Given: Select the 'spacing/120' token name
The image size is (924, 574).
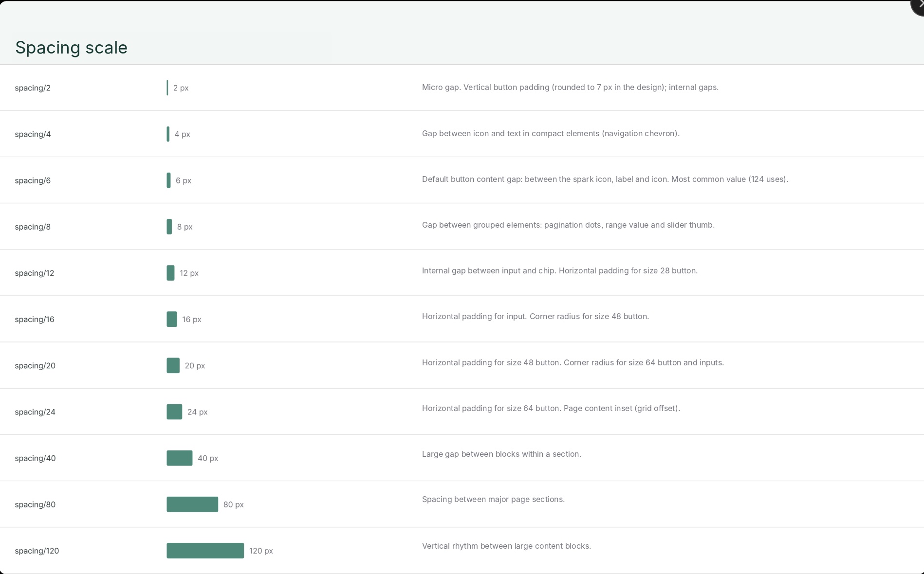Looking at the screenshot, I should [x=37, y=551].
